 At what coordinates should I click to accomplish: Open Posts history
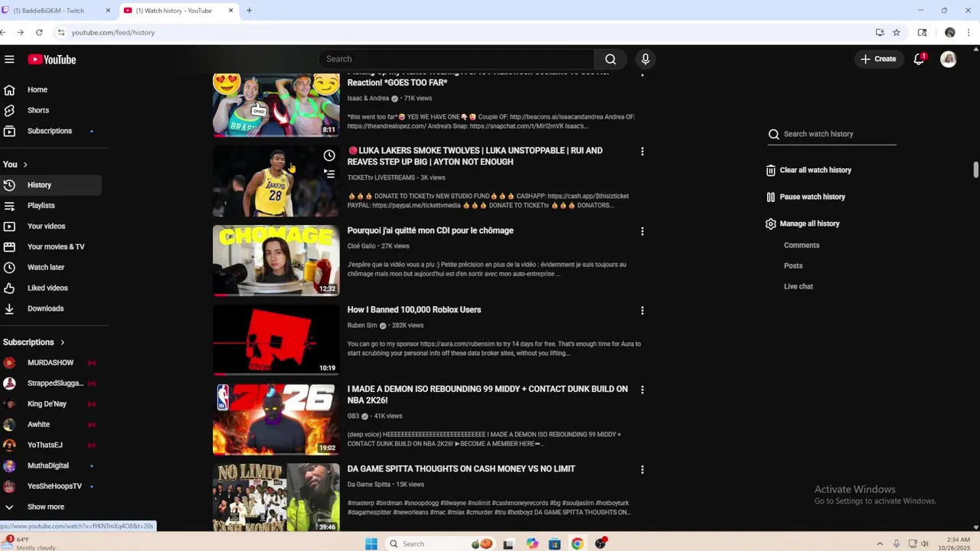tap(793, 266)
